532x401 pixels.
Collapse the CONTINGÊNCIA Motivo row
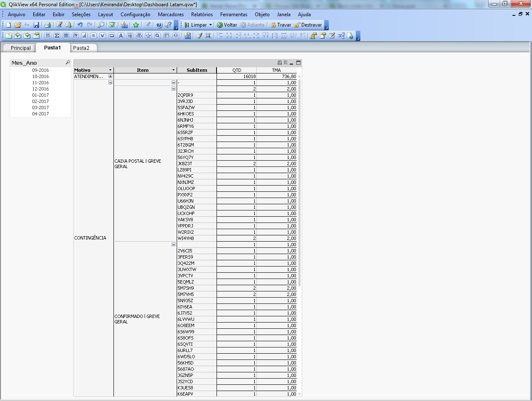[x=110, y=83]
